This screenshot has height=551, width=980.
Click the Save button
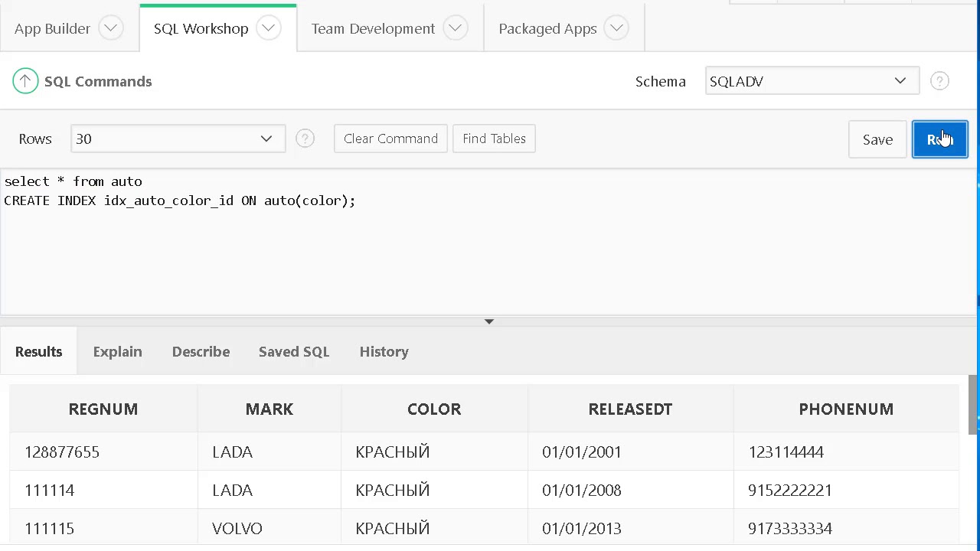point(877,139)
